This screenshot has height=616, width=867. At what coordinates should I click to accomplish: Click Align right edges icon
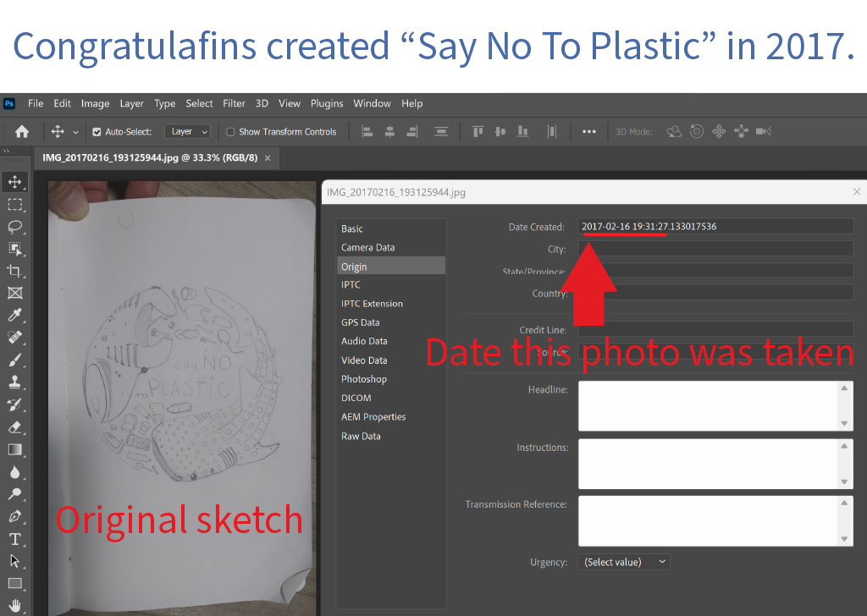[412, 131]
